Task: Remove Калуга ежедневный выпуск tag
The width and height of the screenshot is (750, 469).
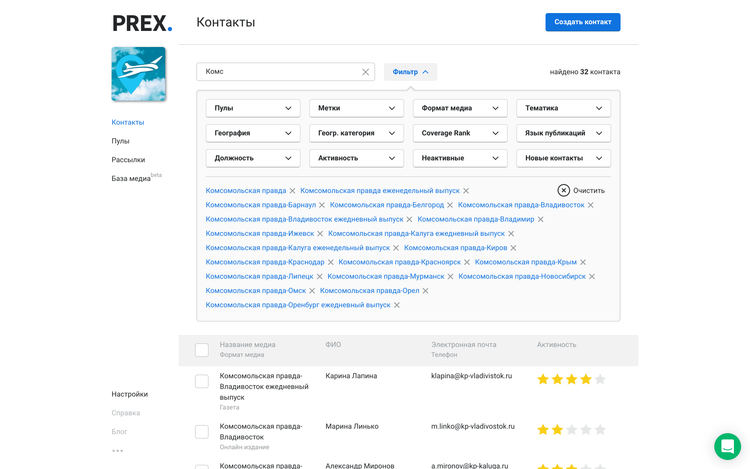Action: [511, 234]
